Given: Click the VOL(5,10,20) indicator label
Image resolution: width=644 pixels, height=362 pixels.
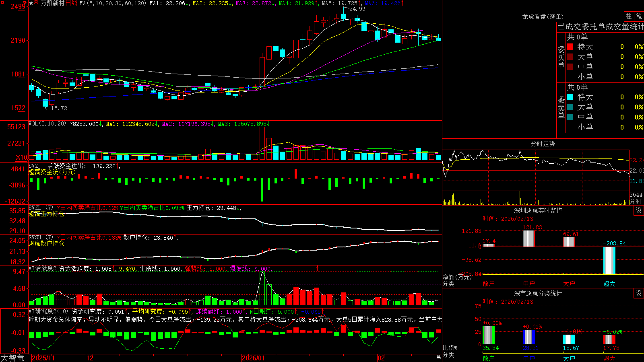Looking at the screenshot, I should 47,124.
